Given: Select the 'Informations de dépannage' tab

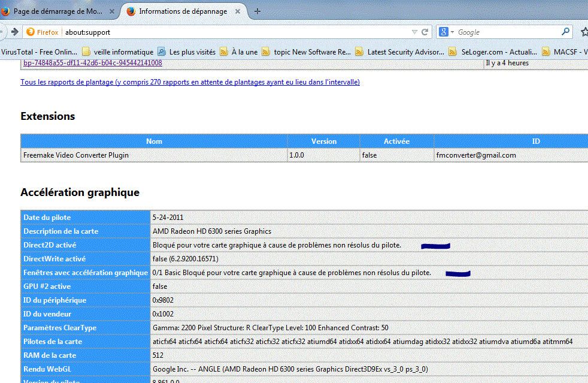Looking at the screenshot, I should [180, 10].
